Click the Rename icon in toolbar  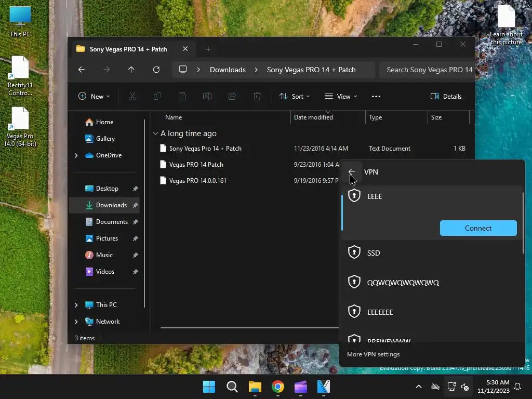pyautogui.click(x=207, y=96)
